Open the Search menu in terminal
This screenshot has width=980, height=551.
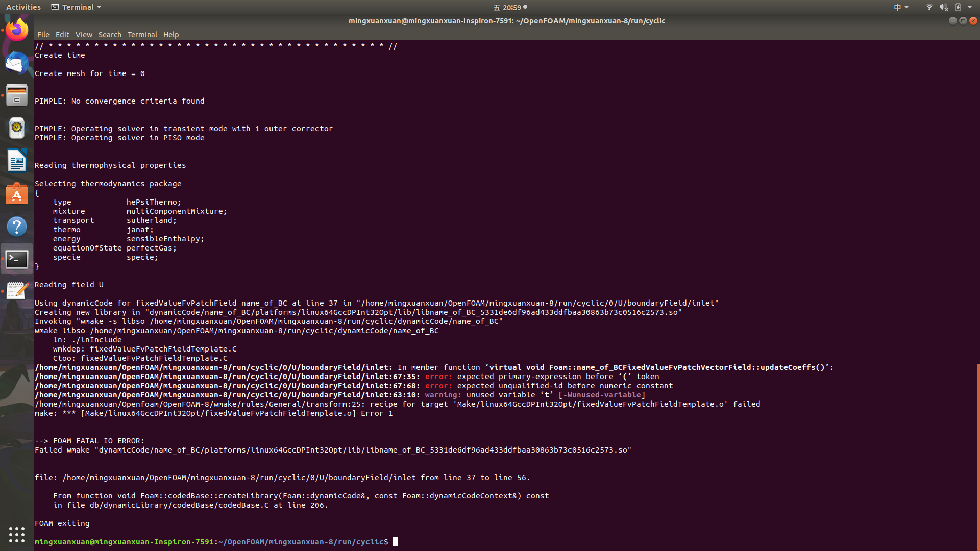[x=110, y=35]
